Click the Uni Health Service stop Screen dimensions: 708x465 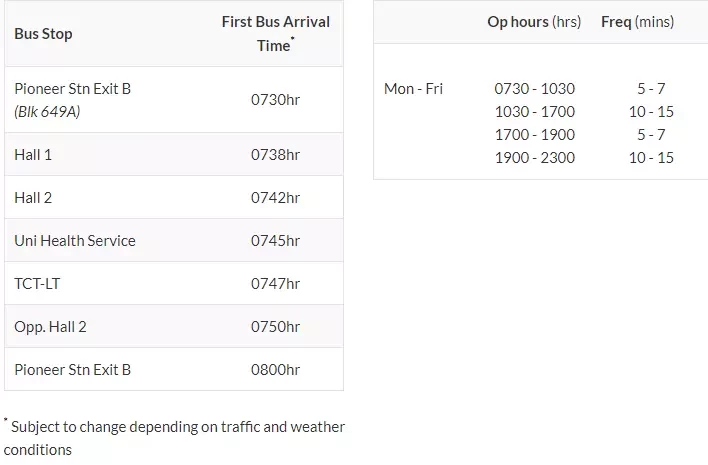(x=75, y=241)
